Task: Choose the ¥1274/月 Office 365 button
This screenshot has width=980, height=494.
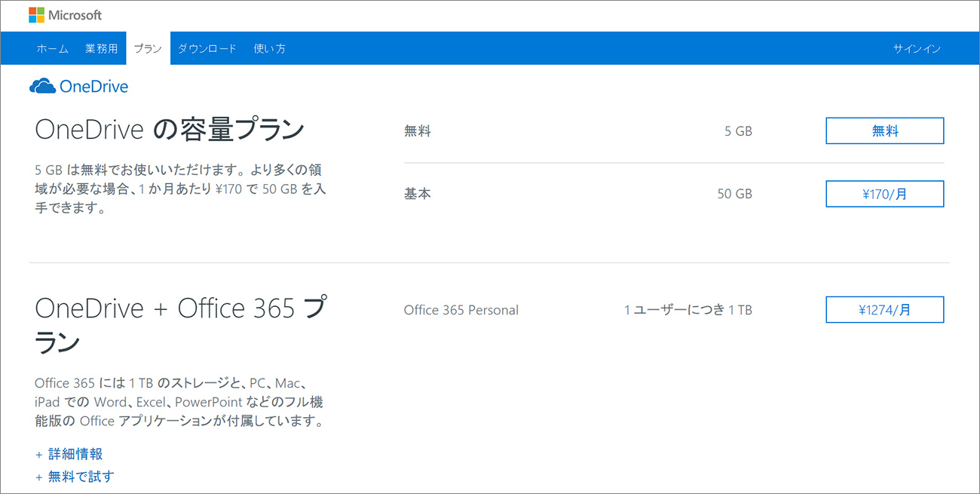Action: pos(885,309)
